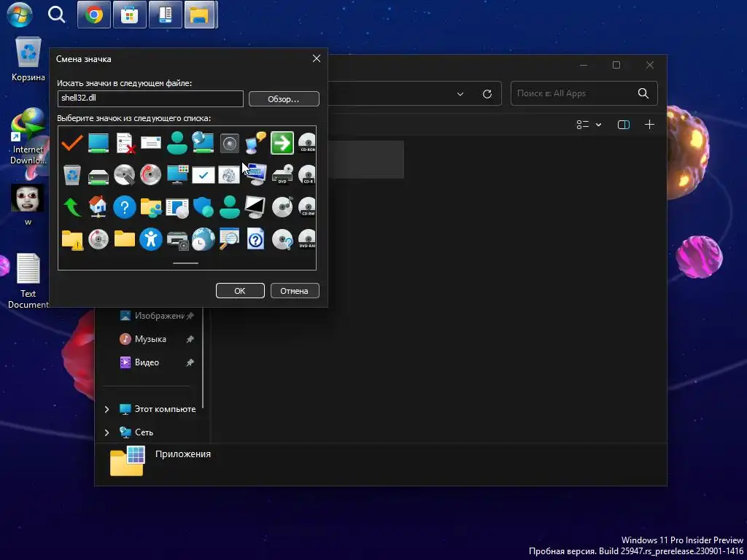Launch Google Chrome from taskbar

94,15
